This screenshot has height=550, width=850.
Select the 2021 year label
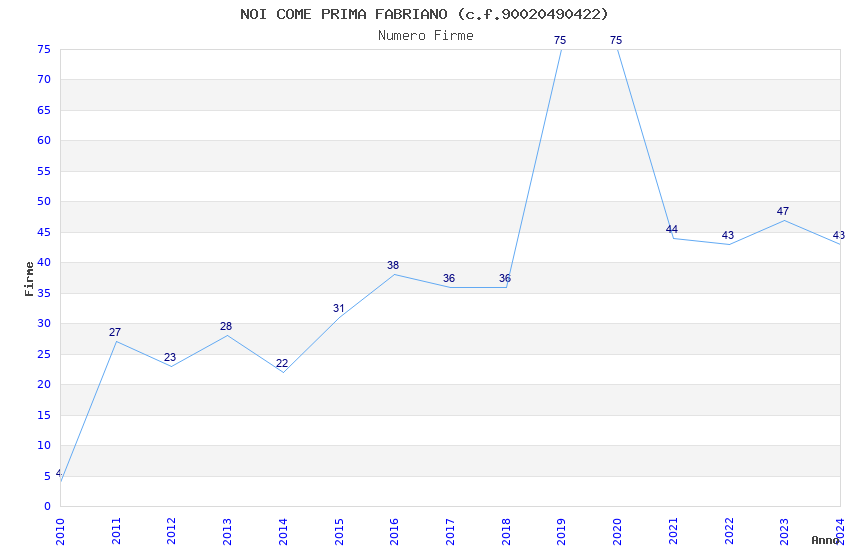coord(673,531)
